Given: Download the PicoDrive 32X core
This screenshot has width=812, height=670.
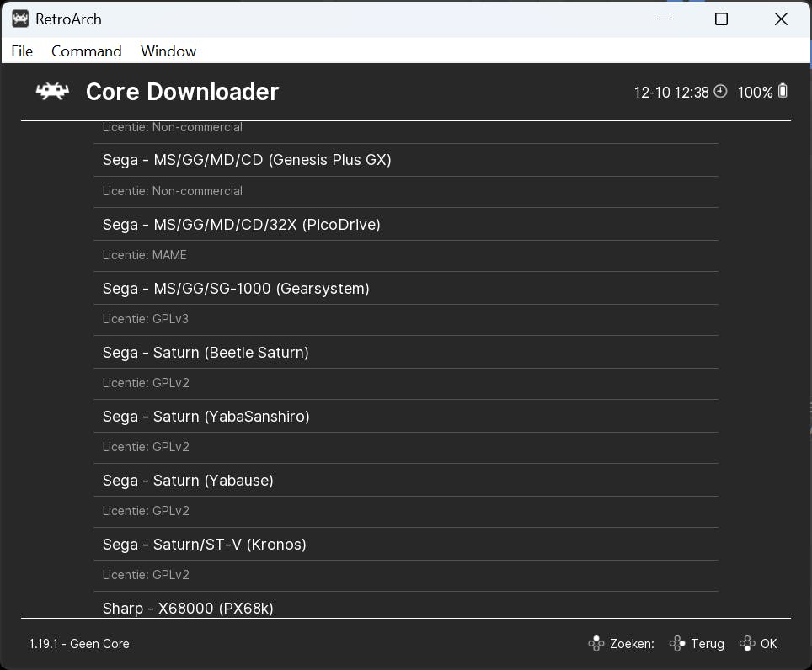Looking at the screenshot, I should (x=242, y=225).
